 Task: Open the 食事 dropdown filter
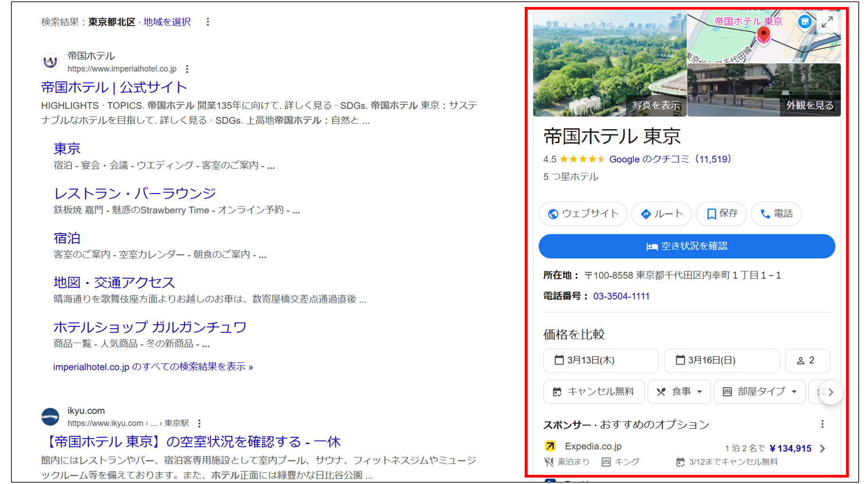(x=679, y=392)
